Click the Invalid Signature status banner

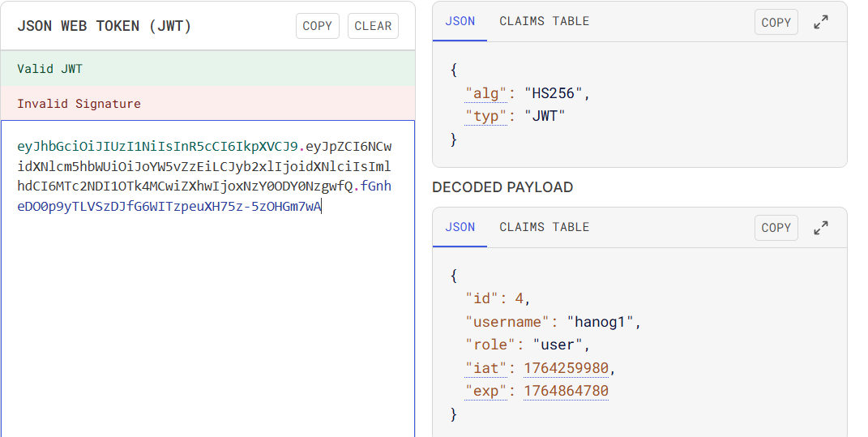coord(207,104)
